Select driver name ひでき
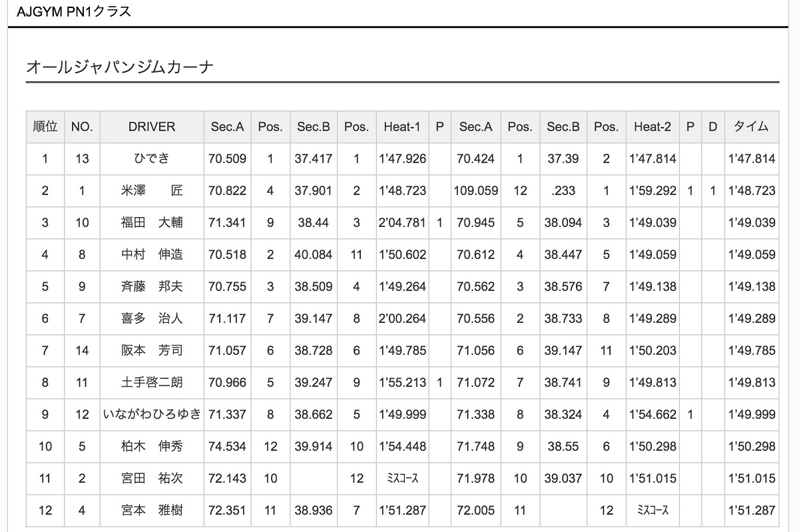799x532 pixels. coord(152,158)
